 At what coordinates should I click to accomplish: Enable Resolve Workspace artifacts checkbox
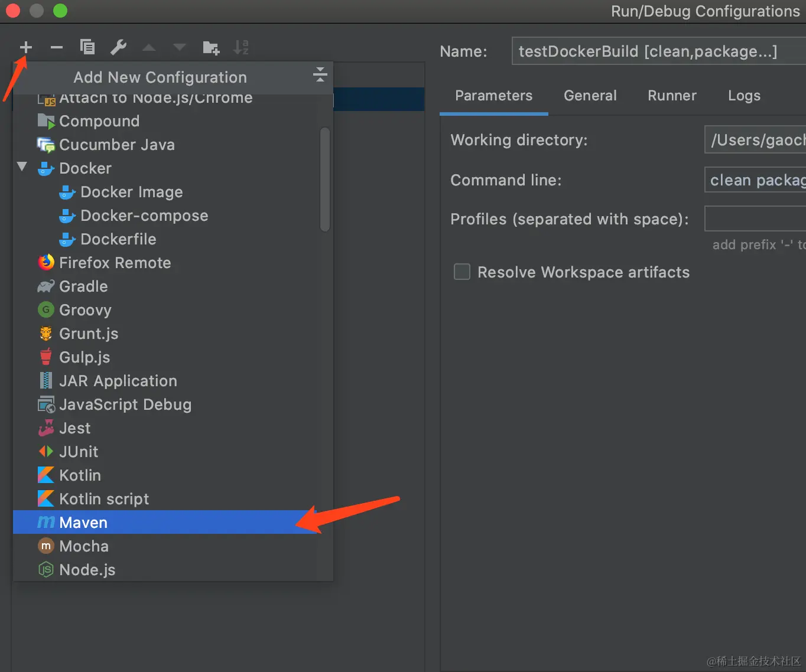[462, 272]
